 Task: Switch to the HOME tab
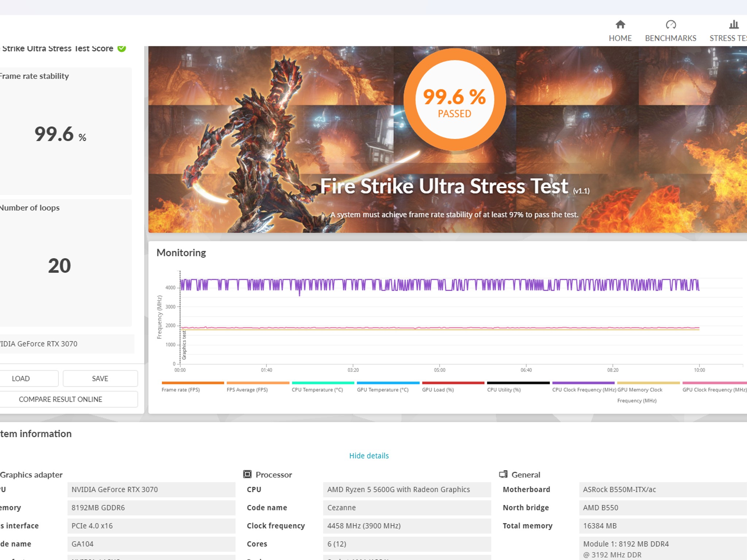[x=620, y=38]
